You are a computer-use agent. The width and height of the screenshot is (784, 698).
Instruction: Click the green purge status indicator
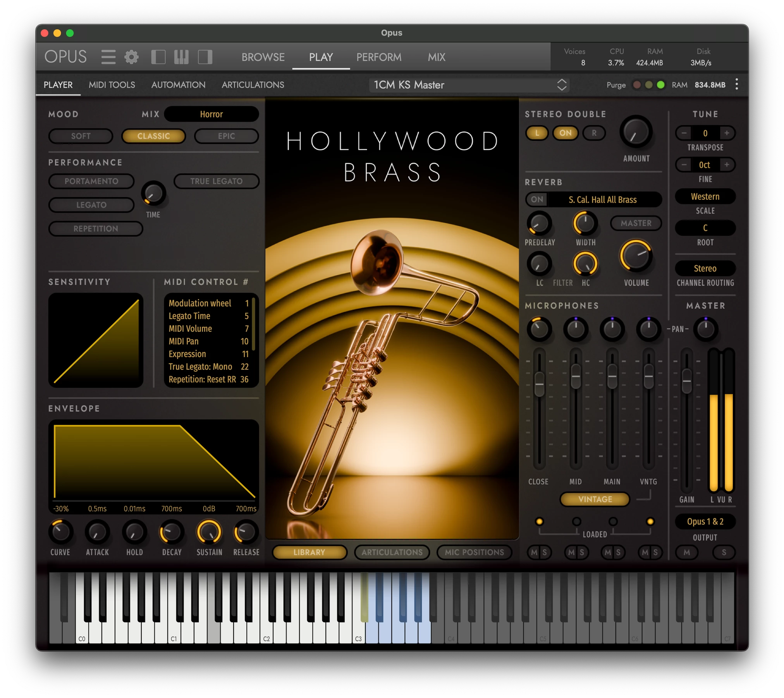point(661,85)
